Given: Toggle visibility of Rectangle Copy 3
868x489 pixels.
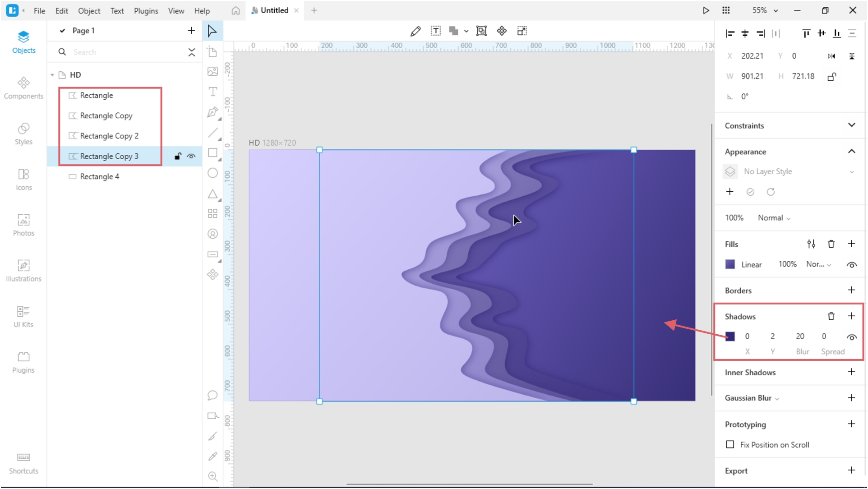Looking at the screenshot, I should tap(191, 156).
